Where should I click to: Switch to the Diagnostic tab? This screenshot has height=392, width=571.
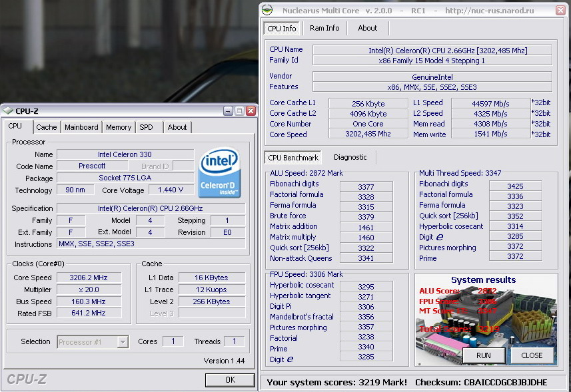click(350, 157)
